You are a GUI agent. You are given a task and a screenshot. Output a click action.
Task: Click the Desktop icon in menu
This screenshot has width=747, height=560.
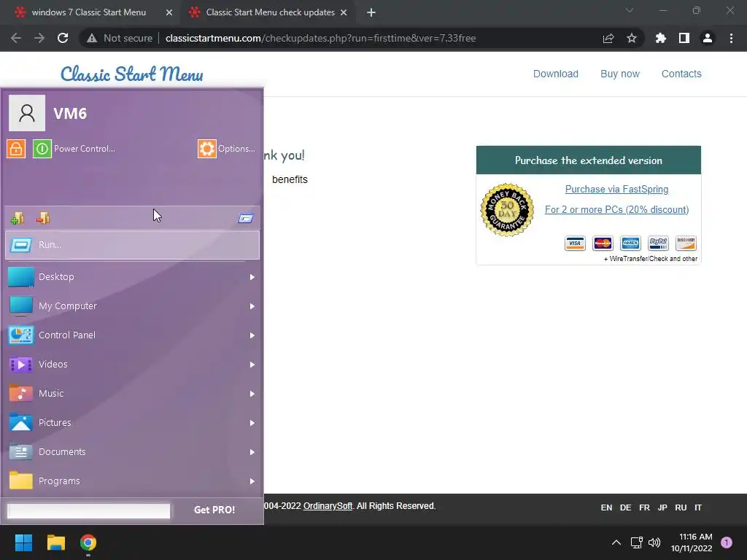click(21, 276)
